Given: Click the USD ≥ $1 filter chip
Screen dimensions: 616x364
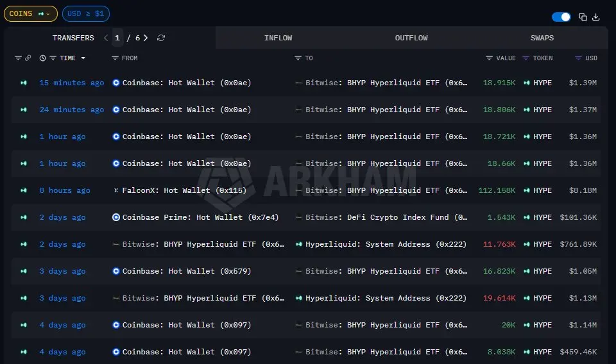Looking at the screenshot, I should [x=85, y=13].
